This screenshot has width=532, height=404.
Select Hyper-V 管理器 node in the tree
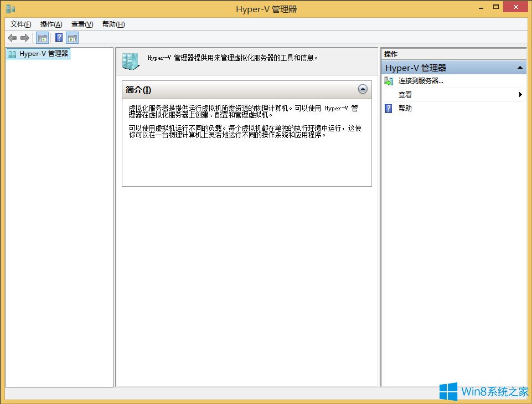tap(38, 54)
